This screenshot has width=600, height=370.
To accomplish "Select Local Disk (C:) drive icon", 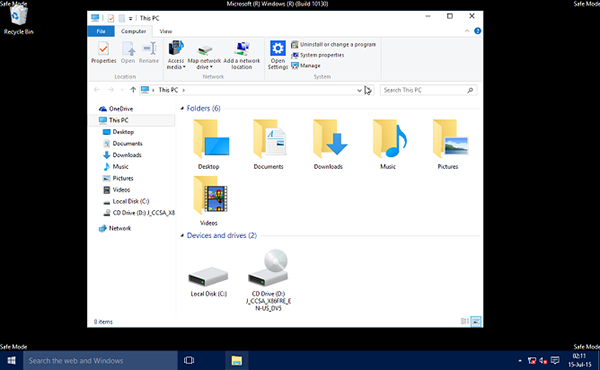I will [x=209, y=278].
